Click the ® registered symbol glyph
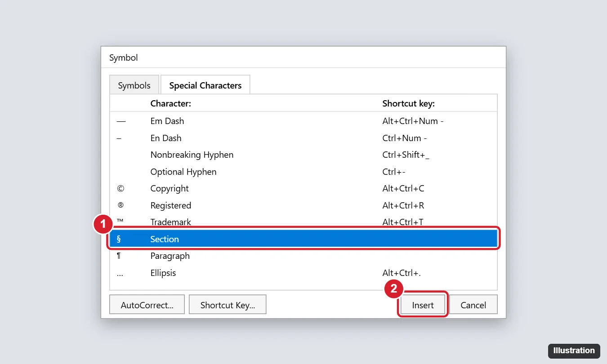 pyautogui.click(x=120, y=205)
